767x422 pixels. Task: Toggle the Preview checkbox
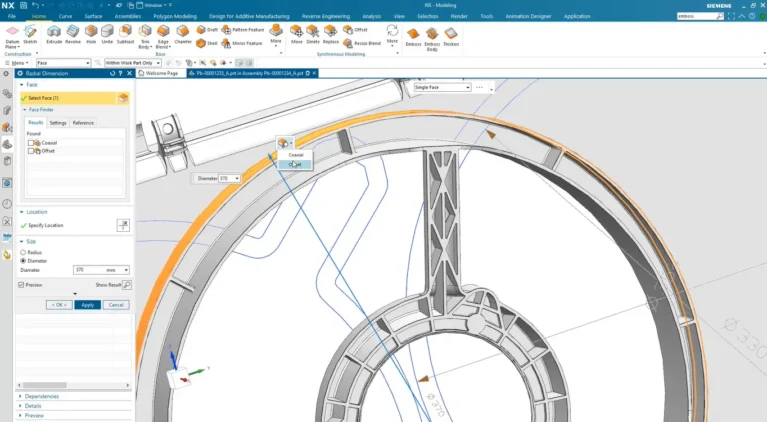[x=21, y=285]
